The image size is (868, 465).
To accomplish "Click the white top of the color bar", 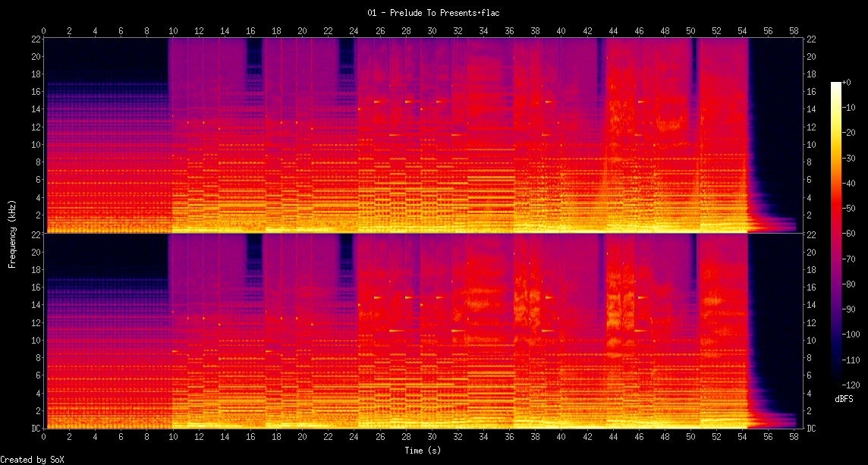I will point(836,85).
